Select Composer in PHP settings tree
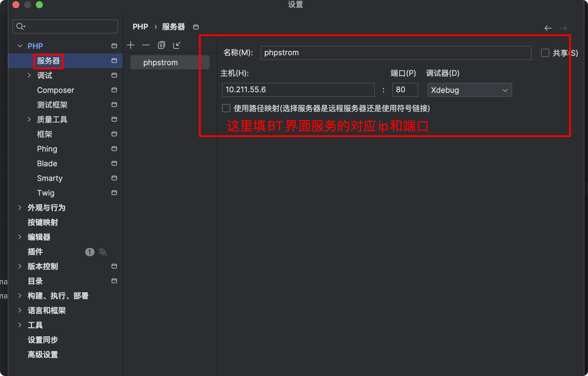588x376 pixels. tap(56, 90)
